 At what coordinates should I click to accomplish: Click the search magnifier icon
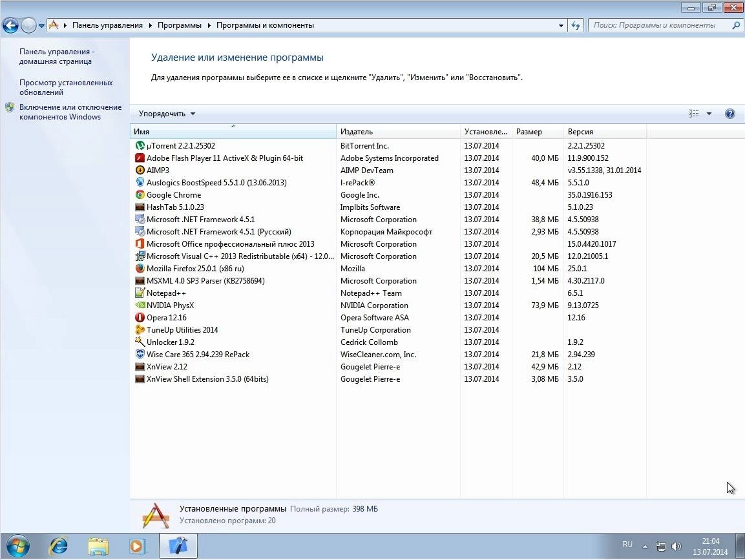[735, 26]
